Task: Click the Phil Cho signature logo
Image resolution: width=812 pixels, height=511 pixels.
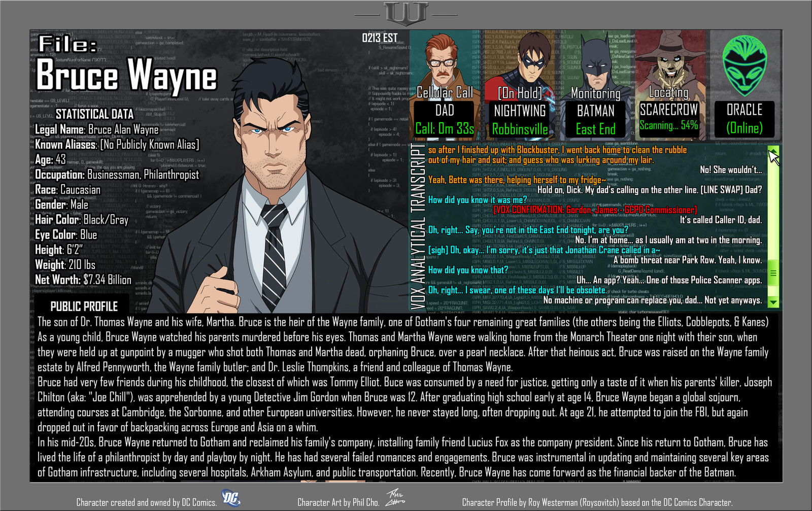Action: [395, 497]
